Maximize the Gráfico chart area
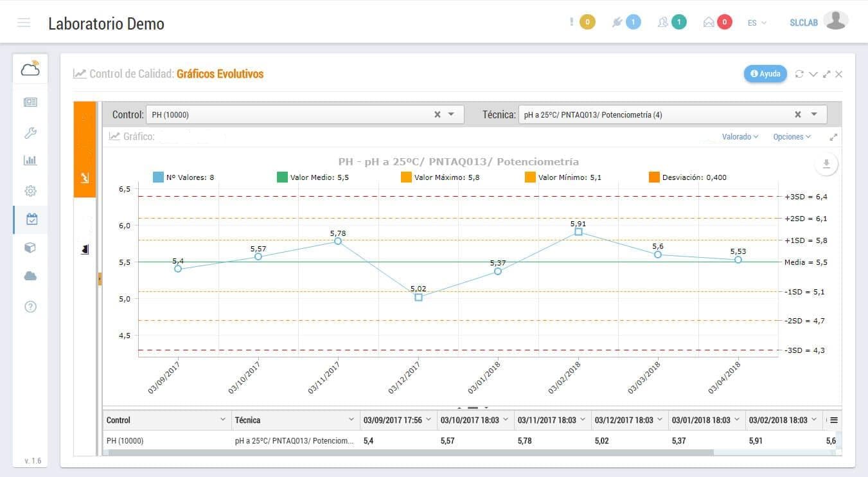The image size is (868, 477). point(834,137)
